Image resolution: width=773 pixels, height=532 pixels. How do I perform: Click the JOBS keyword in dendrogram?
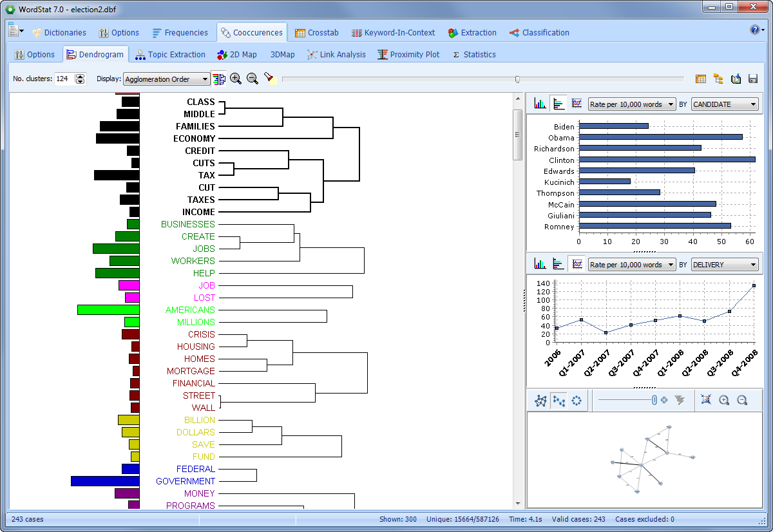(204, 249)
